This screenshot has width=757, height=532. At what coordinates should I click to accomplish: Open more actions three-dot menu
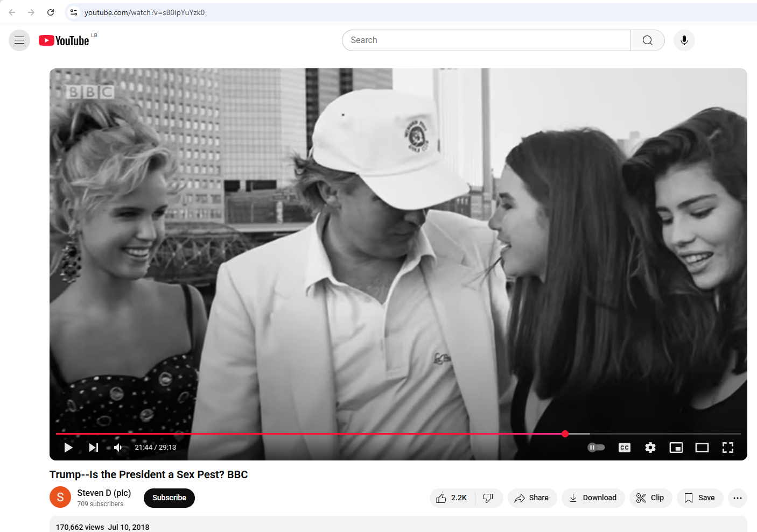737,498
